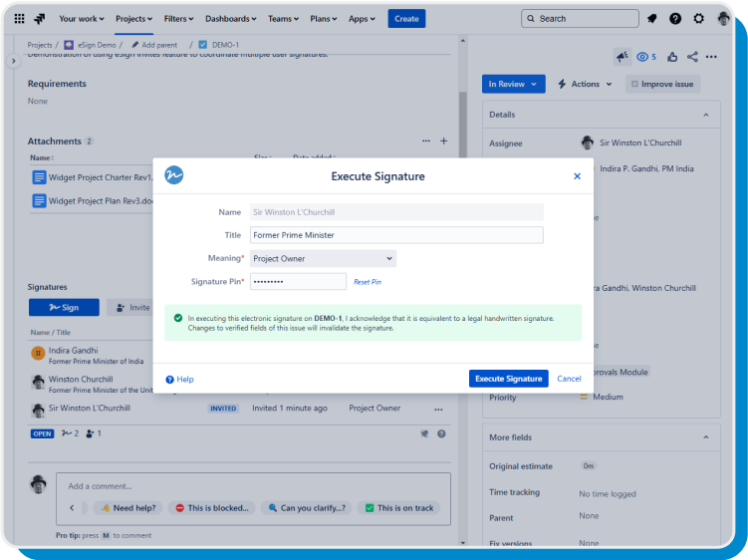Click the Create button
Viewport: 748px width, 560px height.
(406, 19)
